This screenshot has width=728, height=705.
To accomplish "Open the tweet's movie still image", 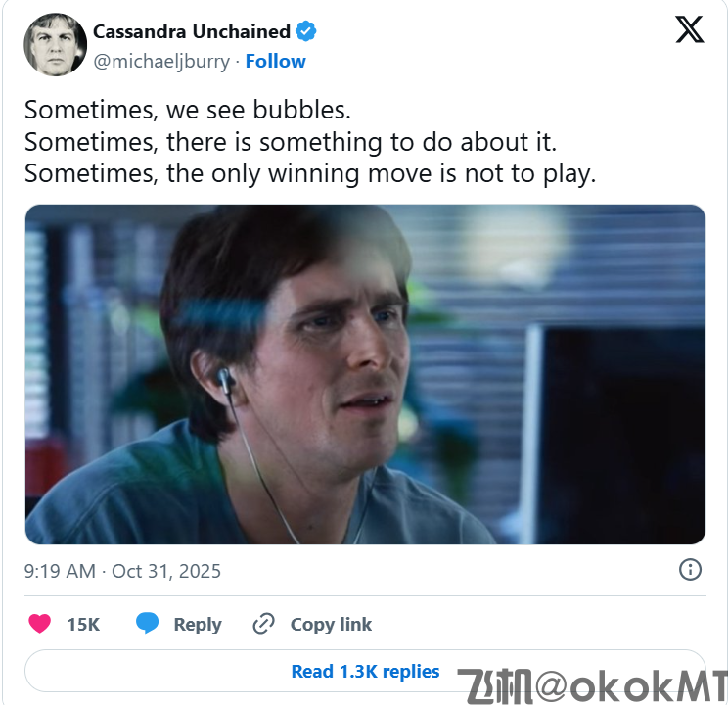I will [365, 375].
